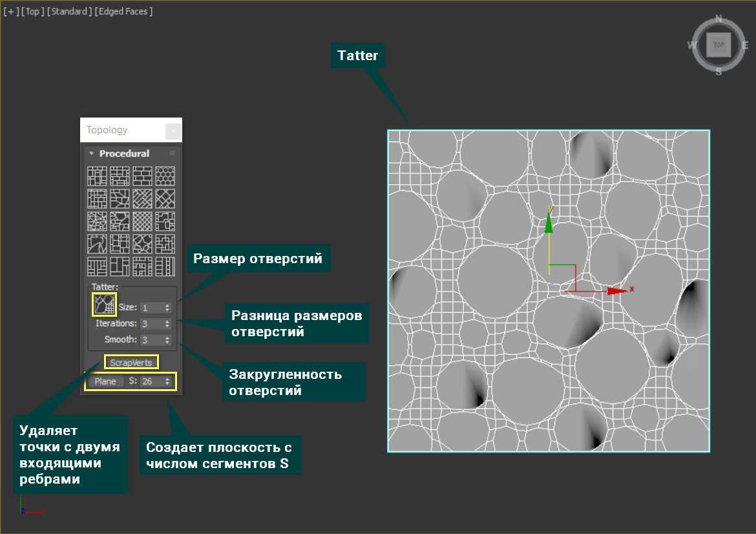Click the top-left floor tile pattern icon
756x534 pixels.
[x=97, y=176]
